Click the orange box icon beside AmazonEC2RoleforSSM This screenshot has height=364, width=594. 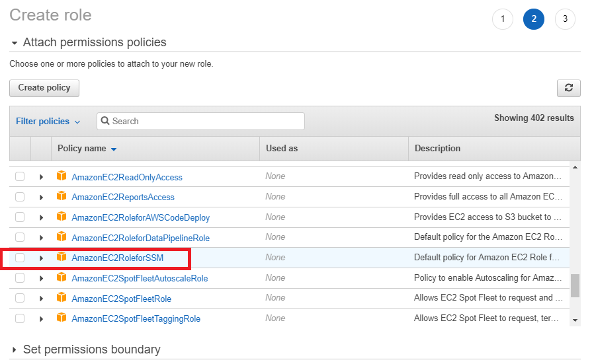62,257
